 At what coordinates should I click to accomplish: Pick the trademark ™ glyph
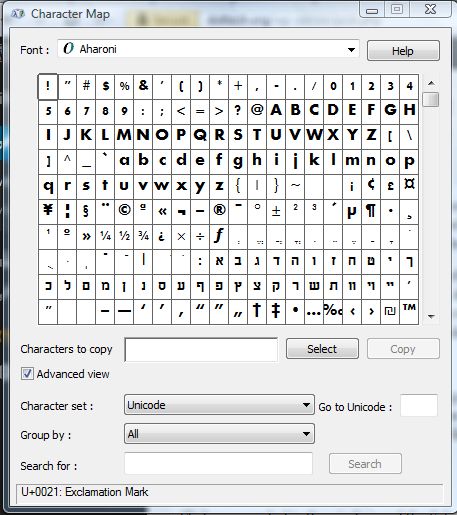coord(409,311)
